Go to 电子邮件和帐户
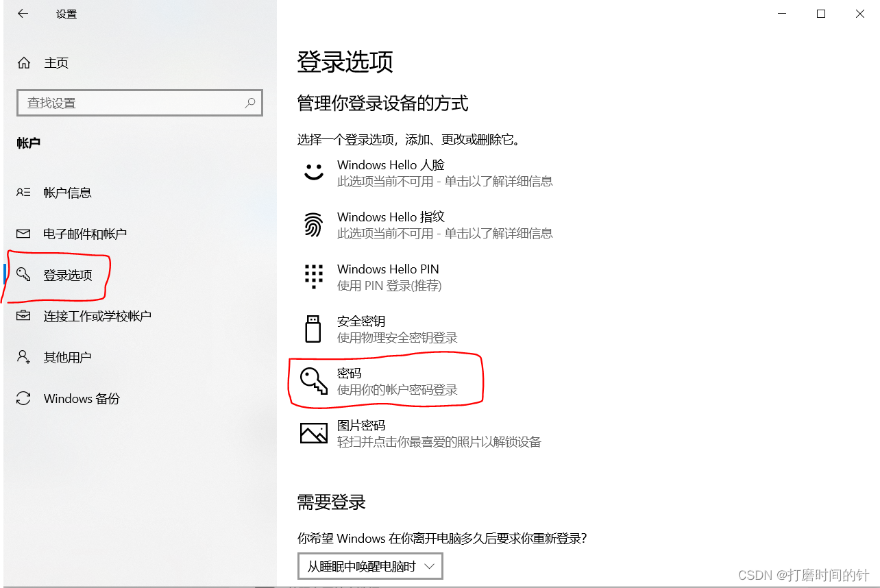880x588 pixels. click(x=85, y=234)
